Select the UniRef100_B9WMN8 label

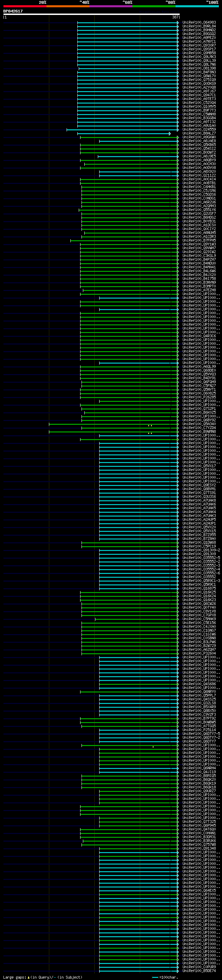[x=199, y=432]
